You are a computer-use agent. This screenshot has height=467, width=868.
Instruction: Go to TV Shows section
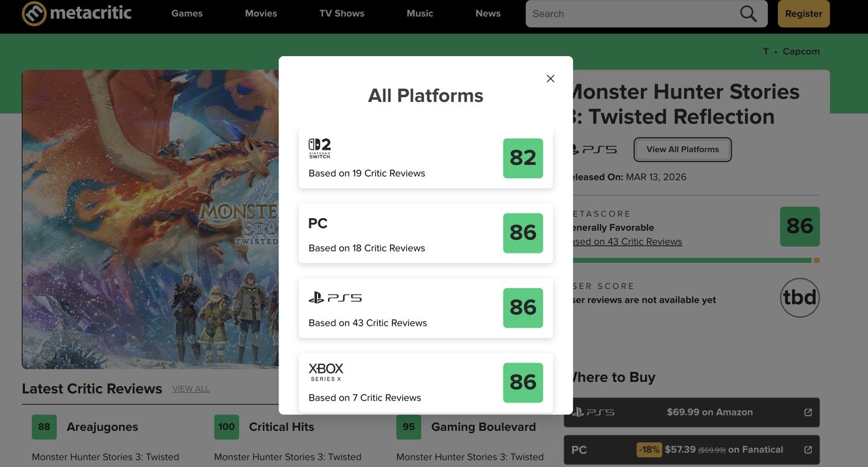tap(342, 13)
